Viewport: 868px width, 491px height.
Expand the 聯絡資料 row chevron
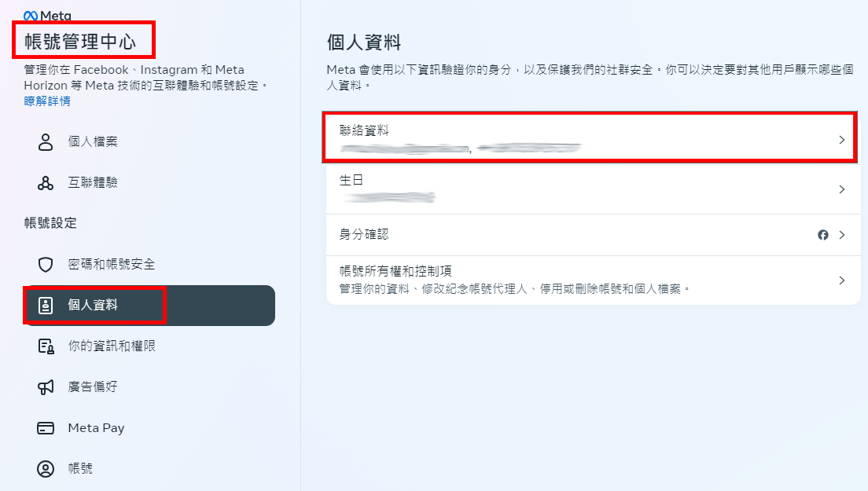click(842, 140)
